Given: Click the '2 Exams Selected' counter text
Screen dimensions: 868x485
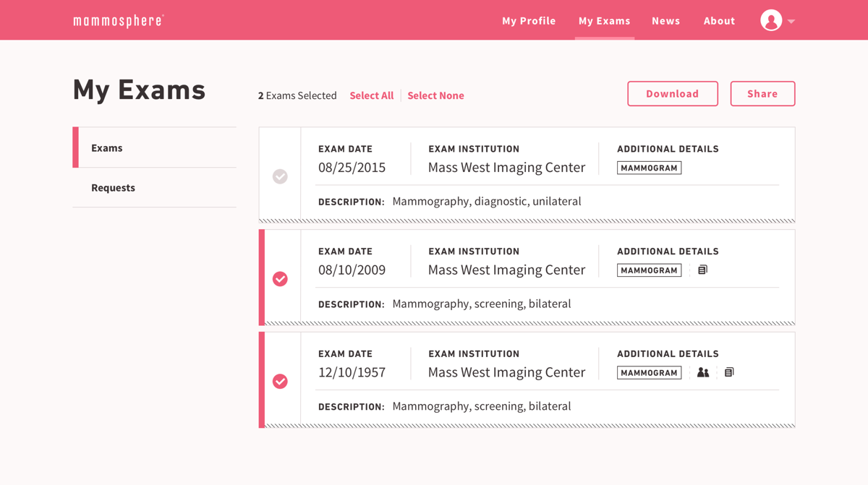Looking at the screenshot, I should tap(297, 95).
